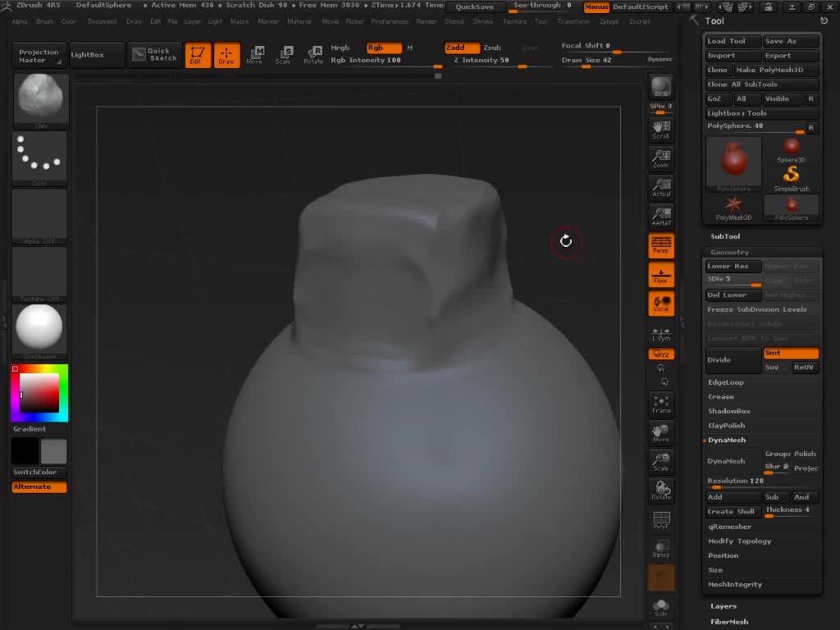The width and height of the screenshot is (840, 630).
Task: Toggle the Floor grid
Action: click(661, 274)
